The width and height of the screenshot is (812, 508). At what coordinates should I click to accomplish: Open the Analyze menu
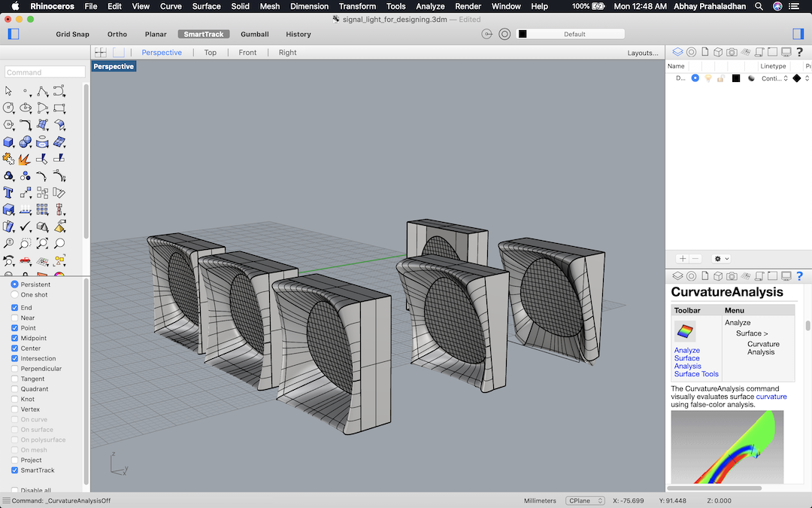point(430,6)
